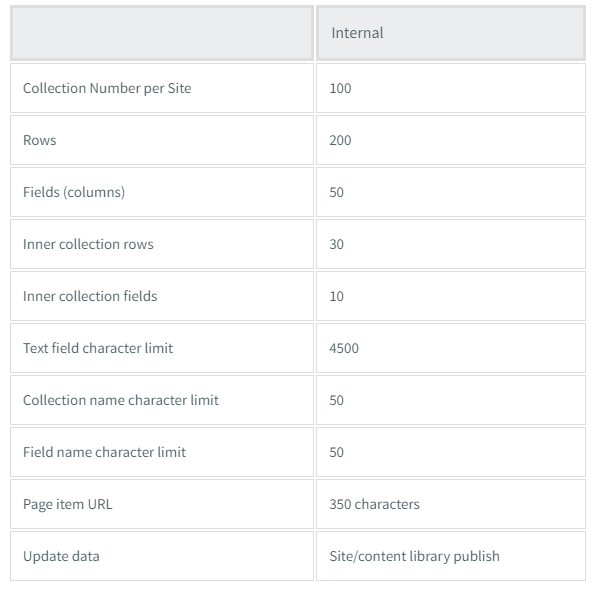This screenshot has height=591, width=594.
Task: Select the Fields (columns) cell
Action: click(x=162, y=192)
